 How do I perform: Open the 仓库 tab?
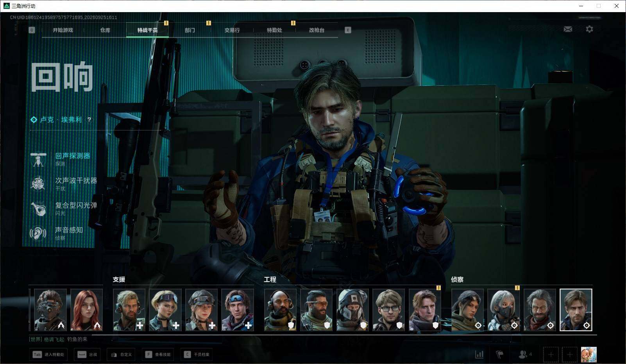(105, 30)
